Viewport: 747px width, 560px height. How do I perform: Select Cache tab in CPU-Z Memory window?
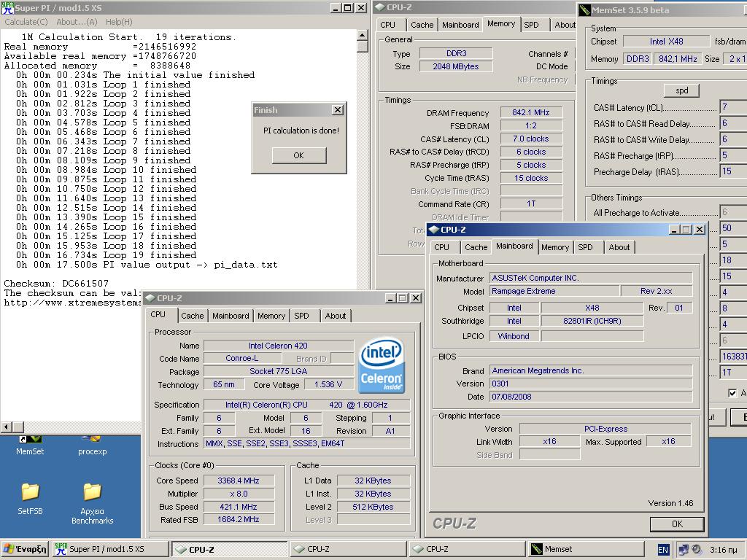point(422,25)
